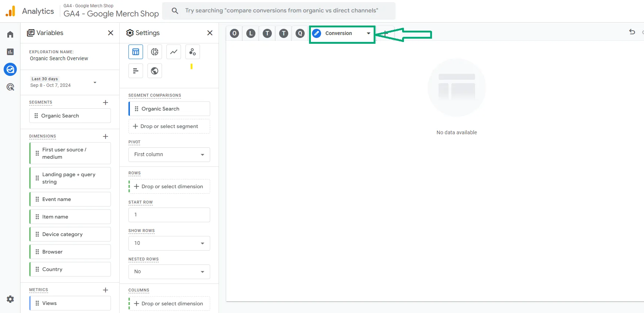Image resolution: width=644 pixels, height=313 pixels.
Task: Add a new dimension with plus icon
Action: (x=105, y=136)
